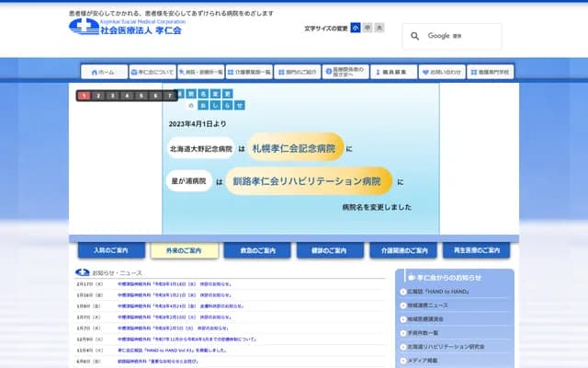
Task: Jump to slide 4 in the banner
Action: pyautogui.click(x=127, y=95)
